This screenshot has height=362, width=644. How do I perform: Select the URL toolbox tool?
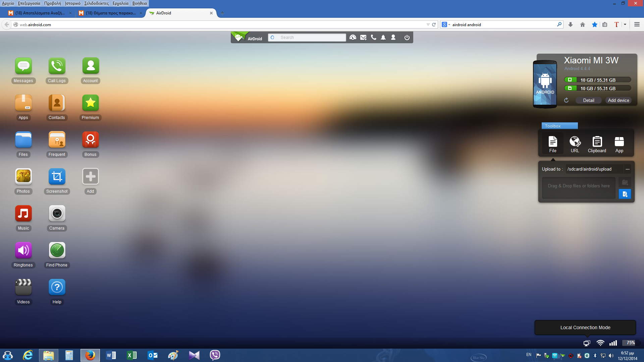(575, 144)
